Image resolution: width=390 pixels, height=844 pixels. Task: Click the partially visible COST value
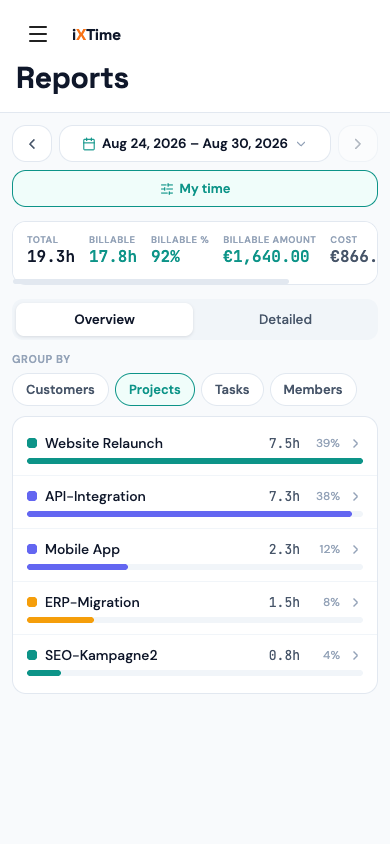(x=353, y=257)
